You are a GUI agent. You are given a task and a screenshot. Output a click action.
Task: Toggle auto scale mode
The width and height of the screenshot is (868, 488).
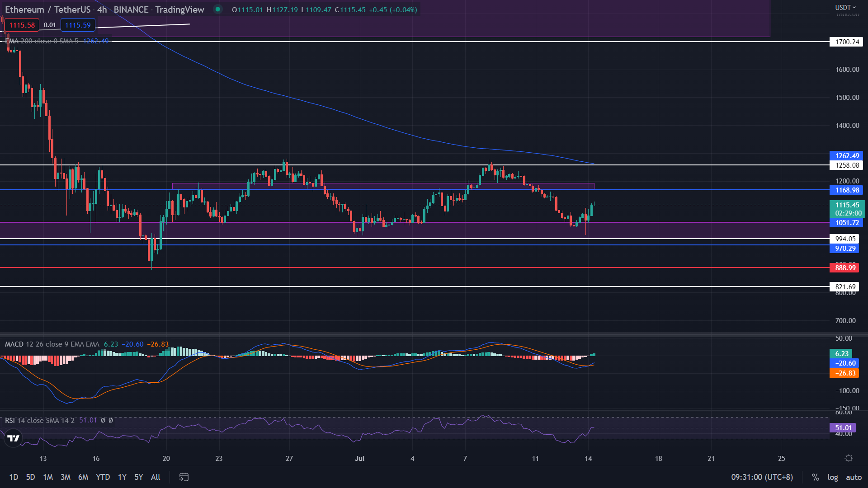point(854,477)
